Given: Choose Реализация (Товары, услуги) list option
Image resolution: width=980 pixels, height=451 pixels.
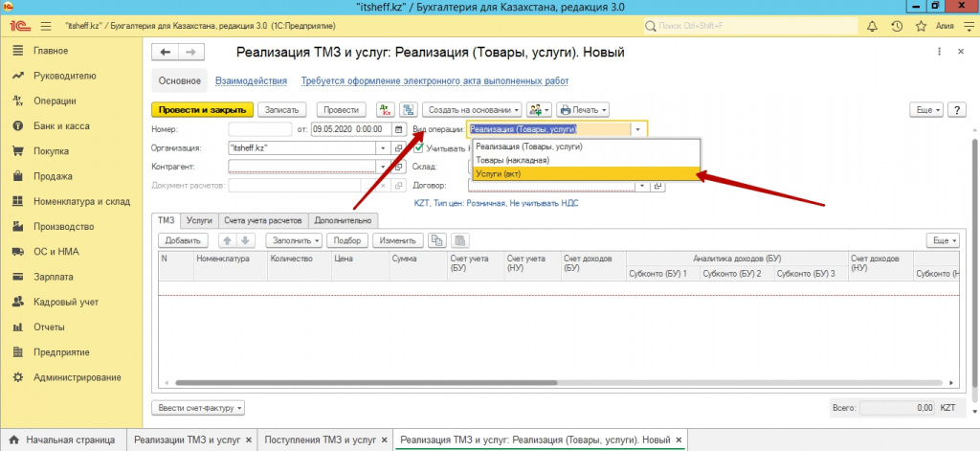Looking at the screenshot, I should point(585,147).
